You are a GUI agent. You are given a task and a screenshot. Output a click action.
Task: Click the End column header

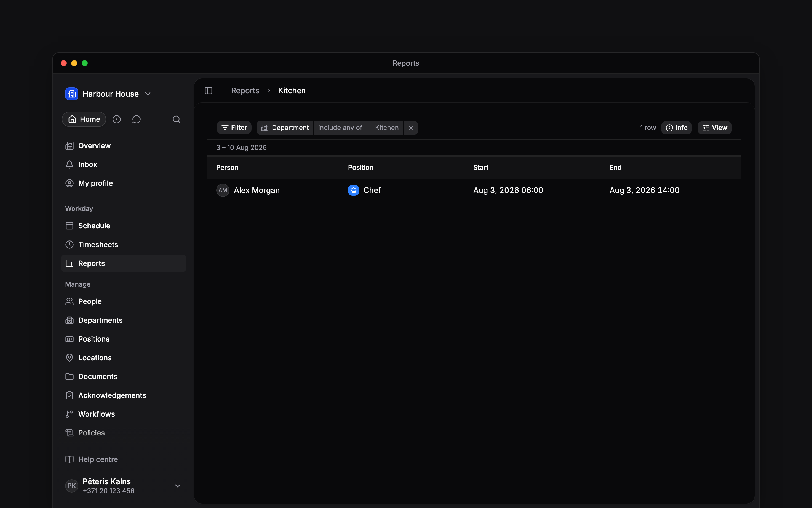pyautogui.click(x=615, y=168)
